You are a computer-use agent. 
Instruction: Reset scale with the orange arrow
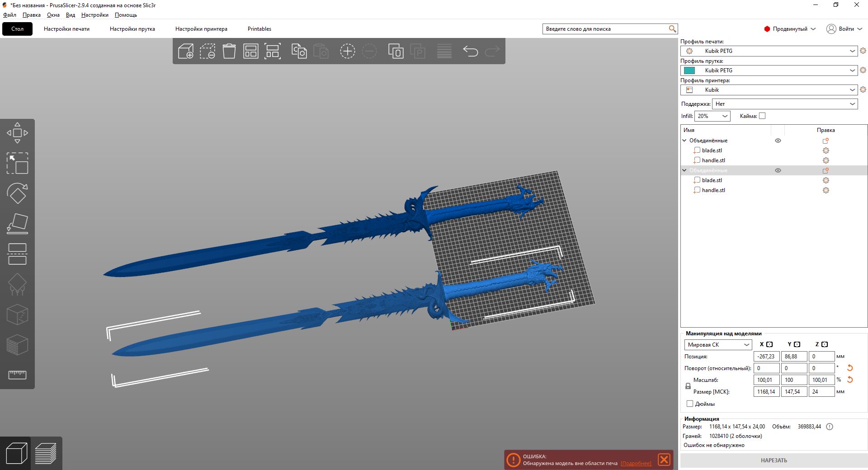point(850,380)
